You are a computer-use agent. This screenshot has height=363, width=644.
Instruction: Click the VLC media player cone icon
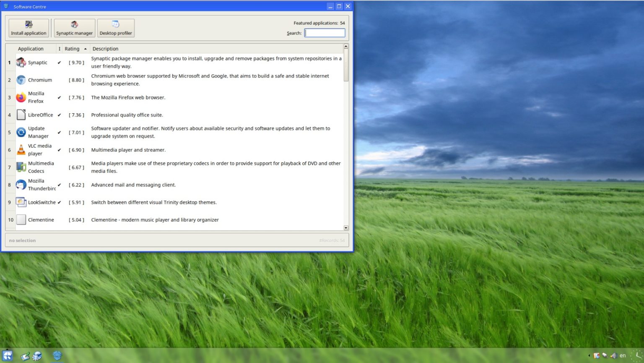pos(21,150)
